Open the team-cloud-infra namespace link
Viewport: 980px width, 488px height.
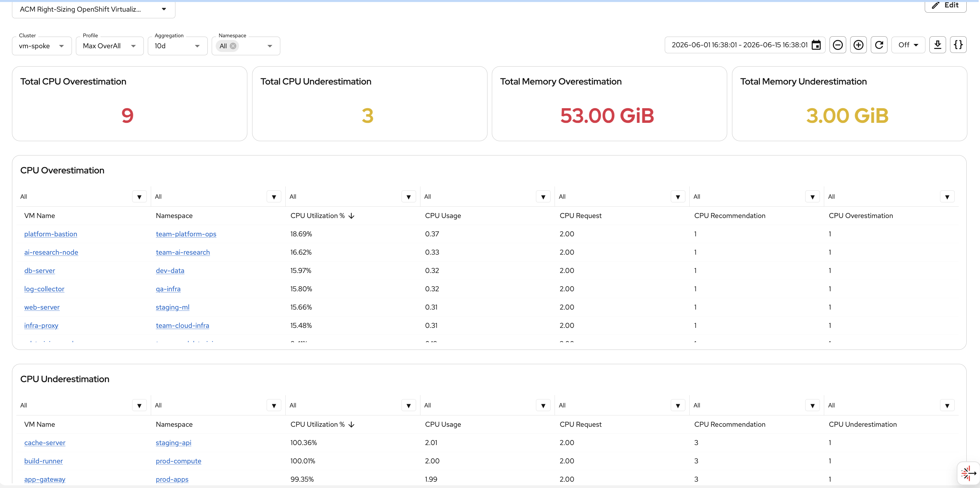pos(182,325)
